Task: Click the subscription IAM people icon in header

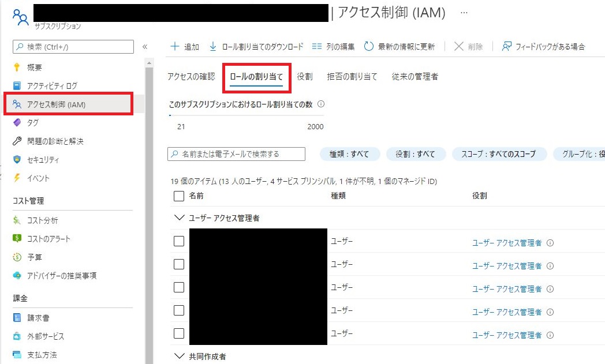Action: (20, 17)
